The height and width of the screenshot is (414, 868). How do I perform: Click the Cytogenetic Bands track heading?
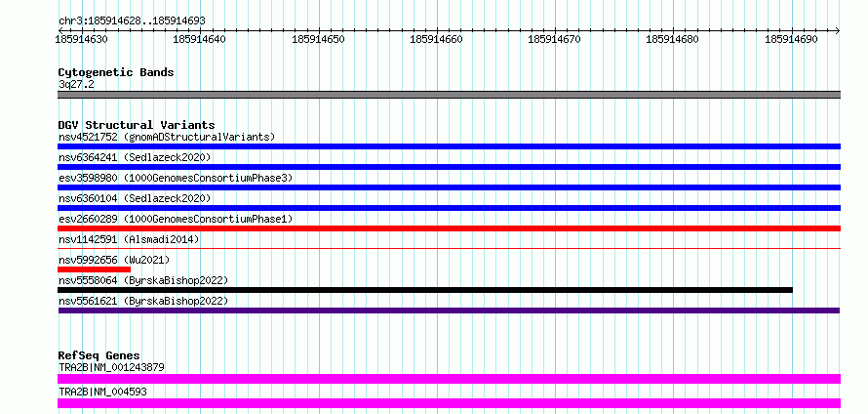(x=116, y=72)
